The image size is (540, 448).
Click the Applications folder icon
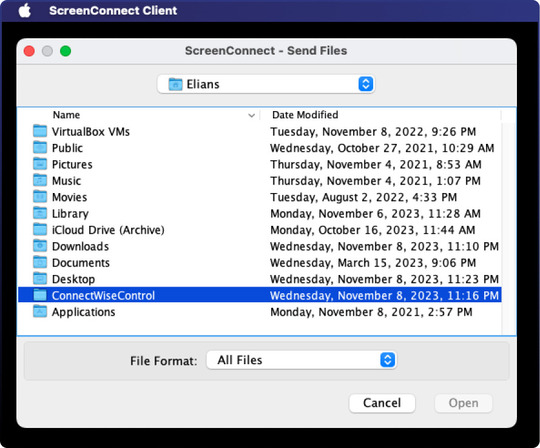(40, 312)
